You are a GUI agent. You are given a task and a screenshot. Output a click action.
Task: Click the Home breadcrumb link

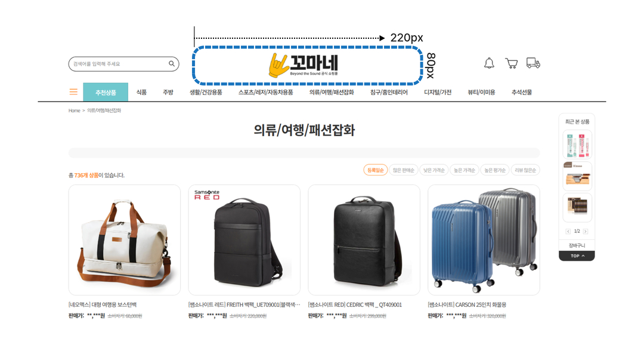pos(75,110)
